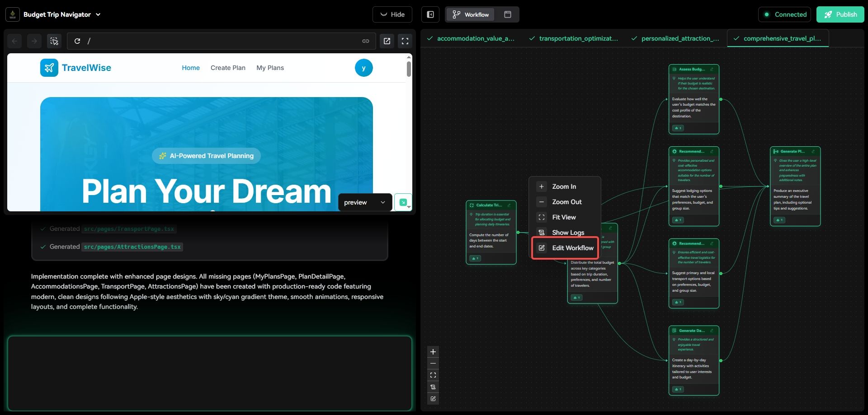Click the canvas edit workflow icon

point(433,399)
